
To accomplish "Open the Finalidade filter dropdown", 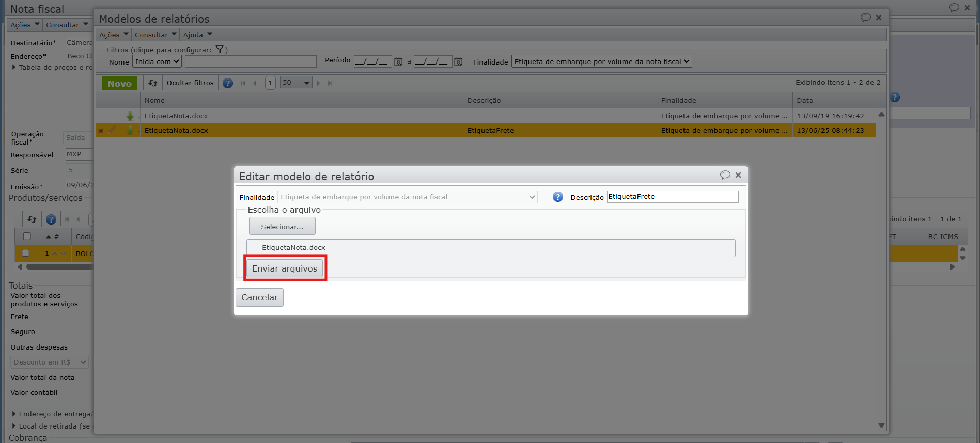I will pos(601,61).
